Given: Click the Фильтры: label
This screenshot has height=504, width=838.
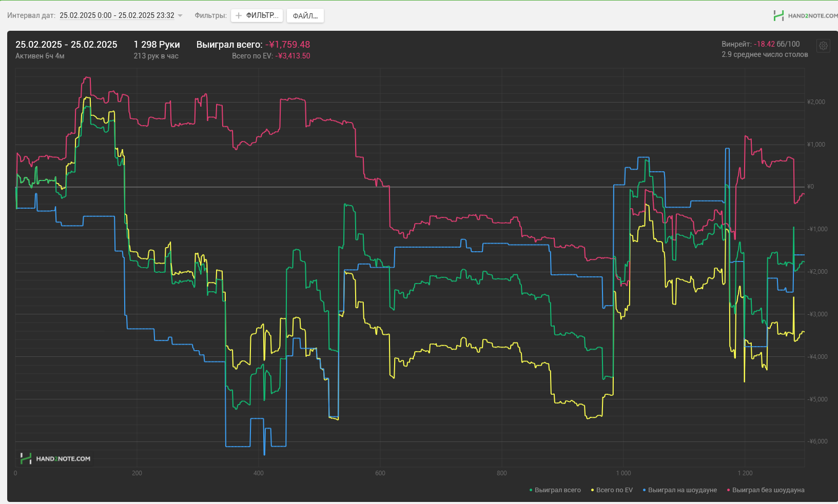Looking at the screenshot, I should click(x=210, y=15).
